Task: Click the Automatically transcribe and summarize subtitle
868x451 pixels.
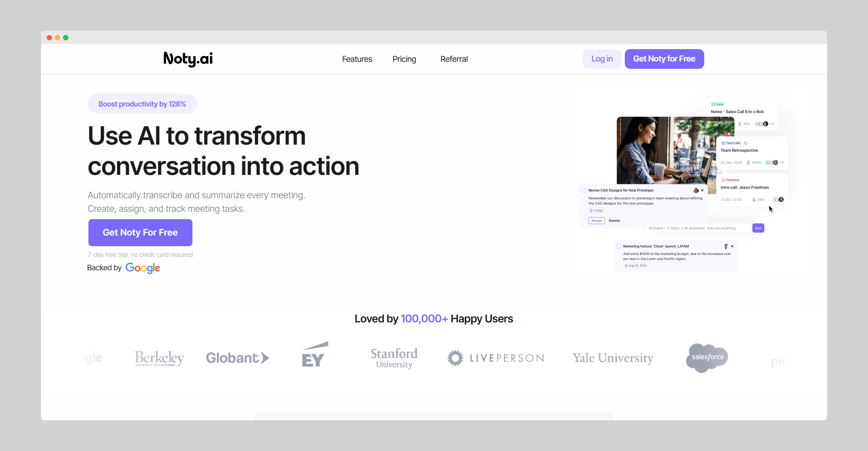Action: tap(197, 202)
